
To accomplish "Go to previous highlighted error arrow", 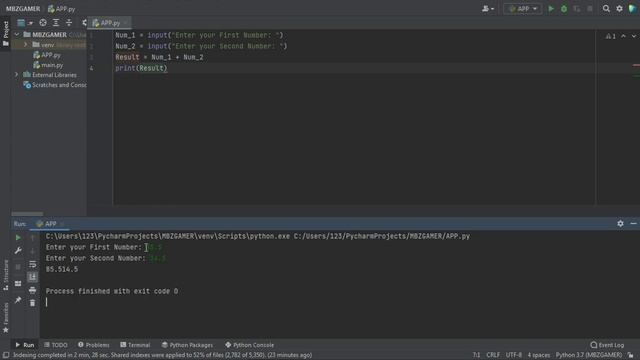I will (x=623, y=36).
